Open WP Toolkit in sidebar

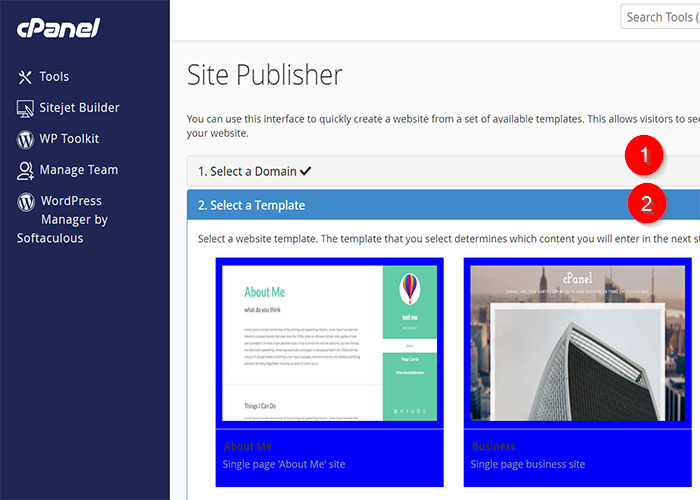[x=69, y=139]
